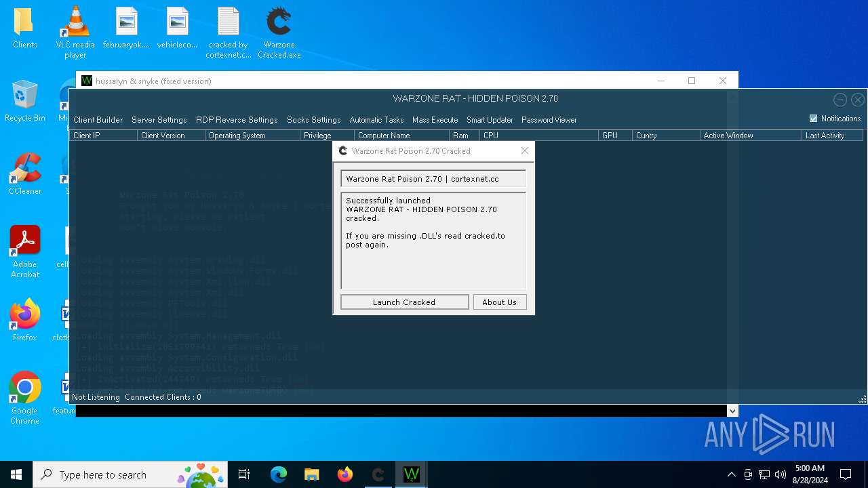Open the Password Viewer menu
Screen dimensions: 868x488
point(549,120)
